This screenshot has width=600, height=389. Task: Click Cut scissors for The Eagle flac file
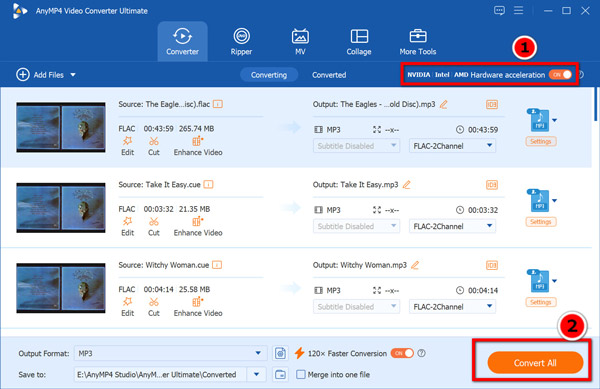(x=154, y=146)
